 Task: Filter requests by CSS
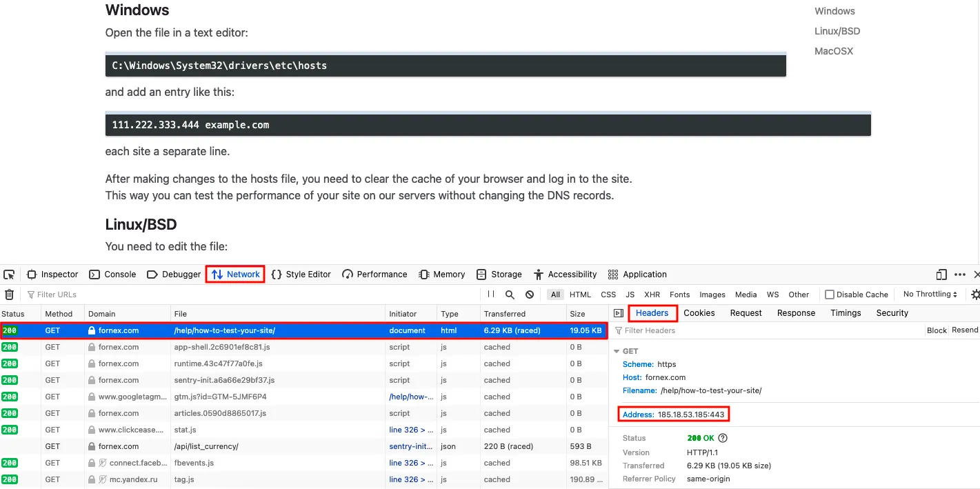(x=608, y=295)
